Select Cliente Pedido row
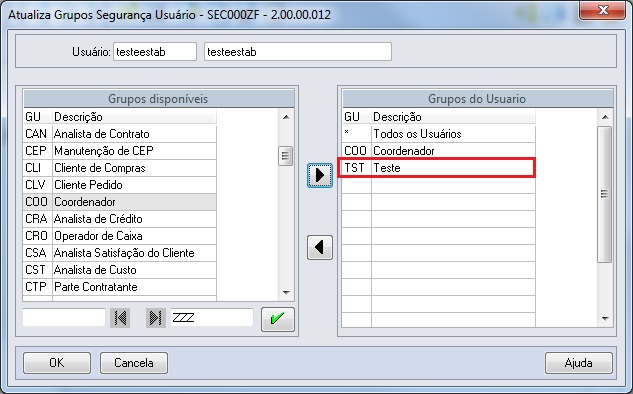This screenshot has height=394, width=633. point(120,185)
